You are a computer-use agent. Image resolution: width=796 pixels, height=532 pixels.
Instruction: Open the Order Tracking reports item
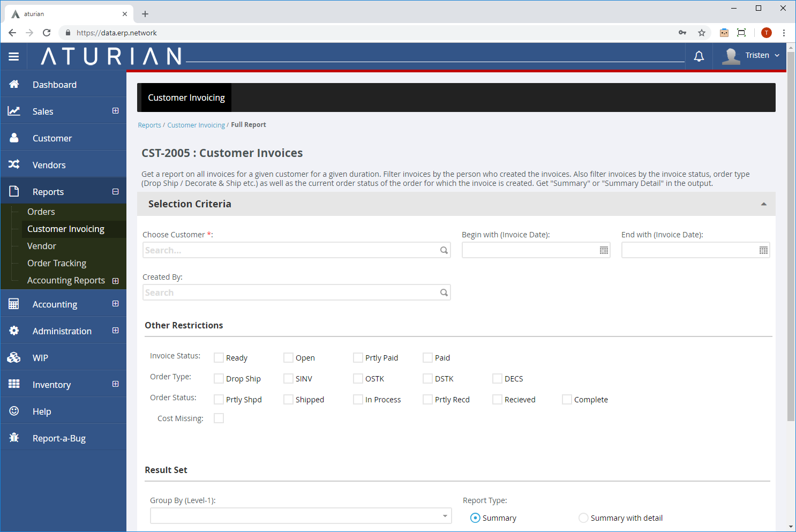pyautogui.click(x=57, y=263)
